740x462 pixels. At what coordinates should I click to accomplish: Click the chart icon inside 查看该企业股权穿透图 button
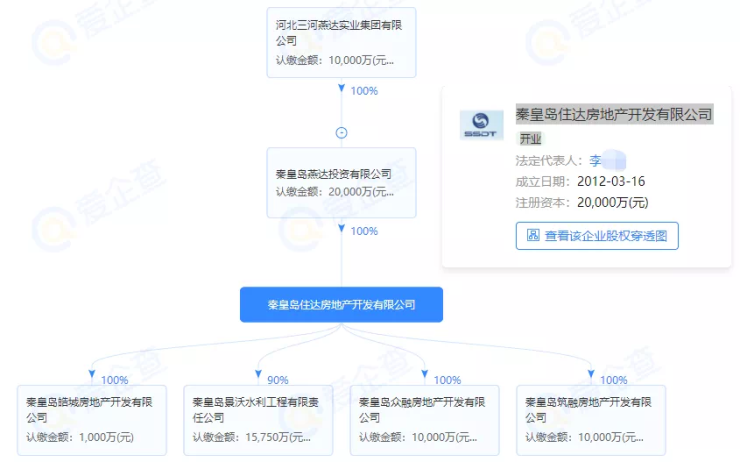[x=533, y=235]
